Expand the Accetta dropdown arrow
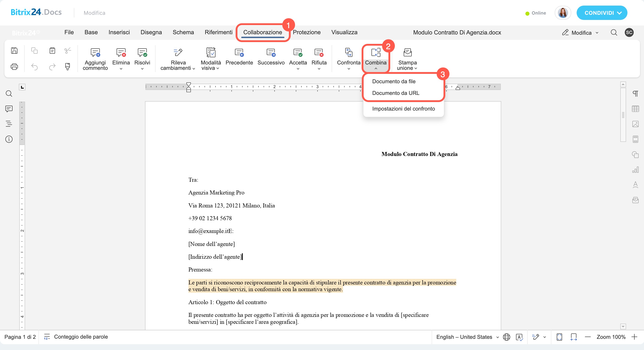 (x=298, y=69)
